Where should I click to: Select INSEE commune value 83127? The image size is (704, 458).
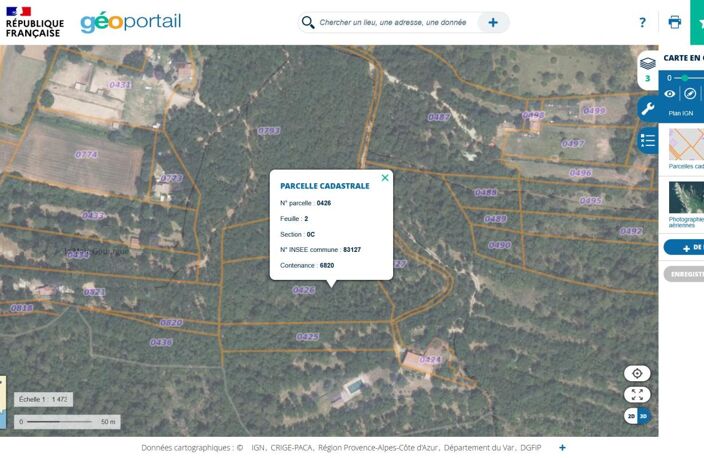pyautogui.click(x=352, y=250)
